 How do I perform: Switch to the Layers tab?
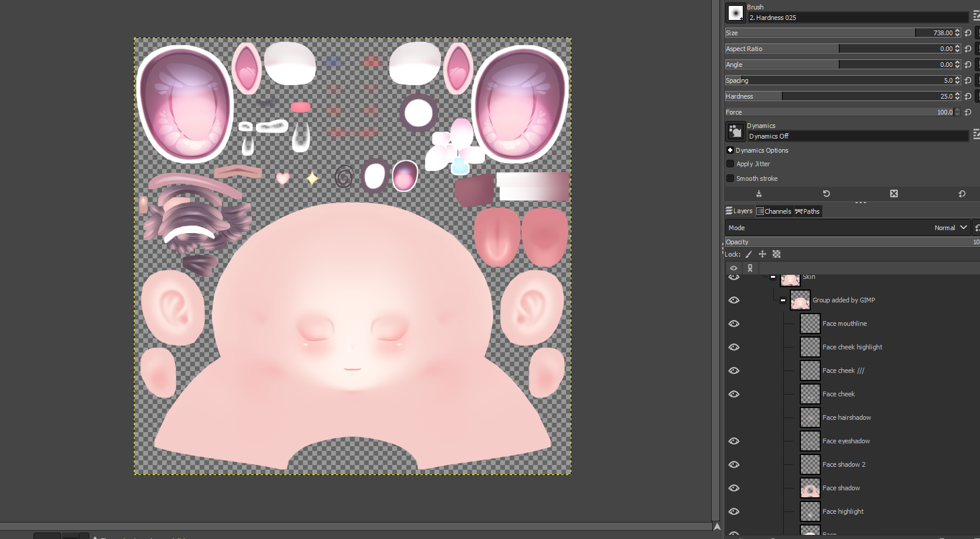(739, 211)
